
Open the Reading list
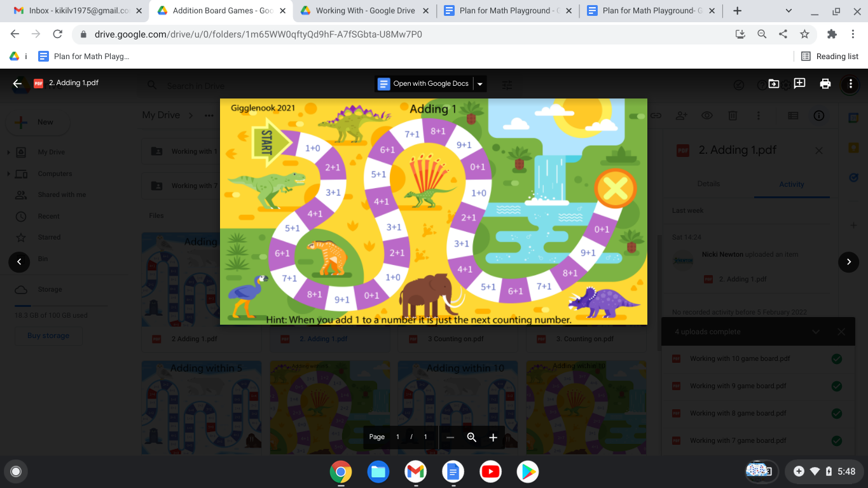(830, 57)
